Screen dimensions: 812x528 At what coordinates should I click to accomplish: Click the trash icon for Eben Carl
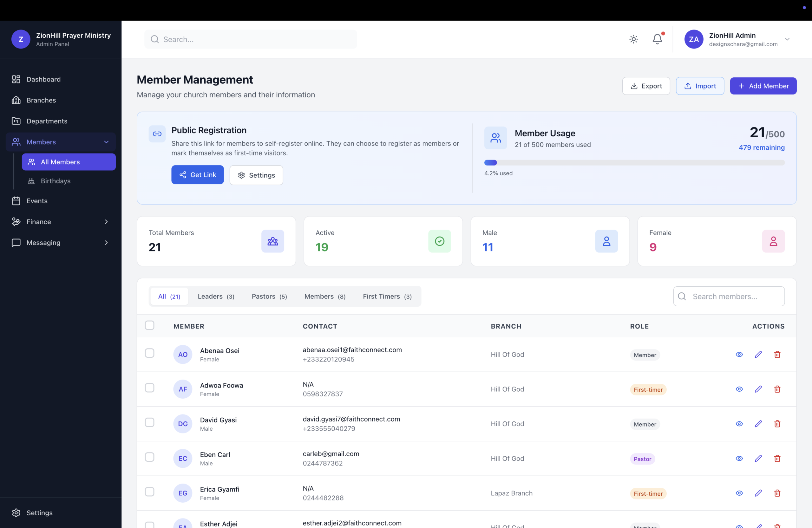[777, 459]
